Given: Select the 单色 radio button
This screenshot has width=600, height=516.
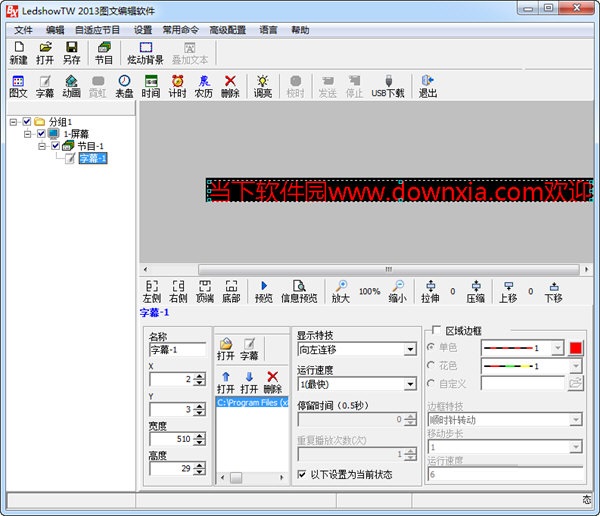Looking at the screenshot, I should pos(431,347).
